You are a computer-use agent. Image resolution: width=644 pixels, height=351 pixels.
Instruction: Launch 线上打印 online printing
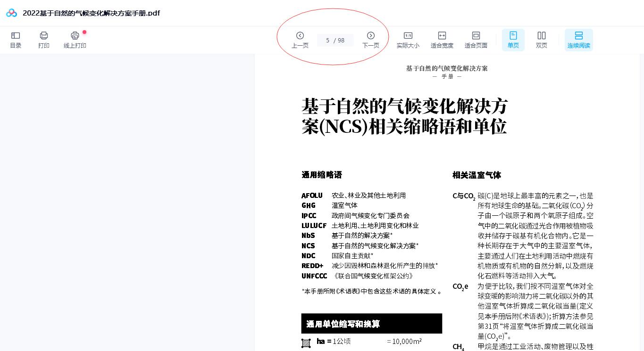coord(75,40)
